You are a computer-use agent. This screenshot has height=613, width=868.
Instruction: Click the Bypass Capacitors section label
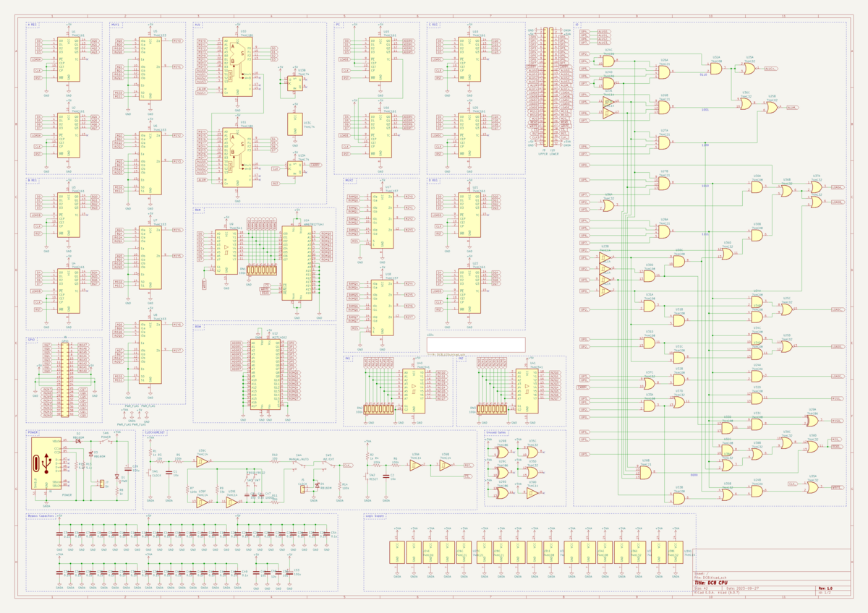(41, 515)
